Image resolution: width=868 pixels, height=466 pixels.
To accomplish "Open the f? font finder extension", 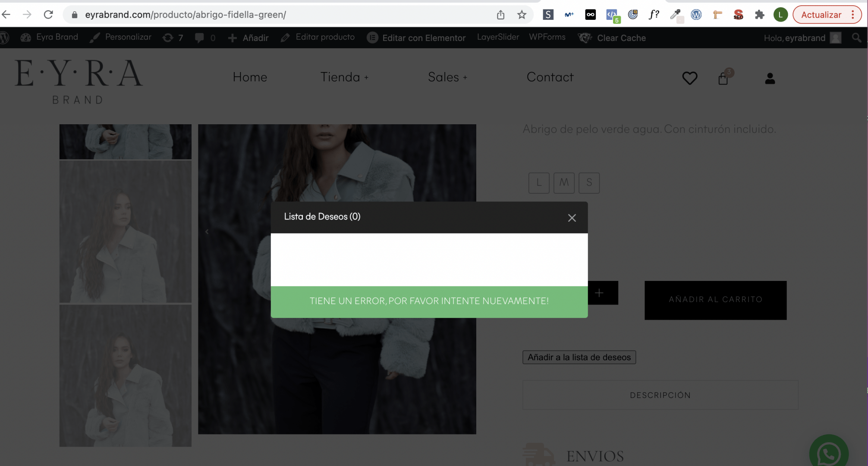I will coord(654,15).
